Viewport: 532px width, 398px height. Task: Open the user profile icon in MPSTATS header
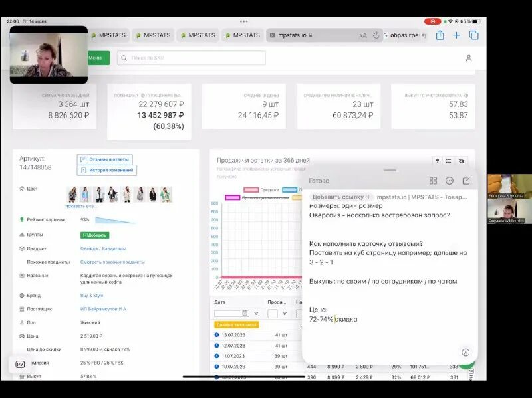point(469,58)
